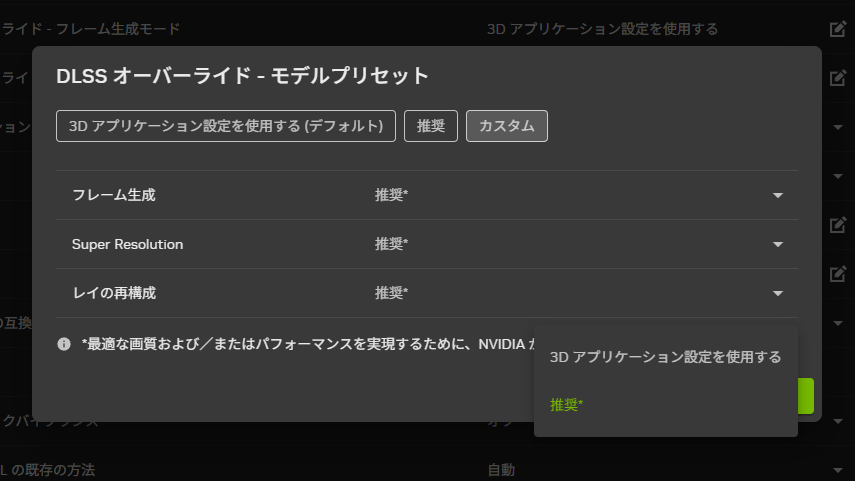Click the 推奨* value in フレーム生成 row
855x481 pixels.
tap(391, 195)
